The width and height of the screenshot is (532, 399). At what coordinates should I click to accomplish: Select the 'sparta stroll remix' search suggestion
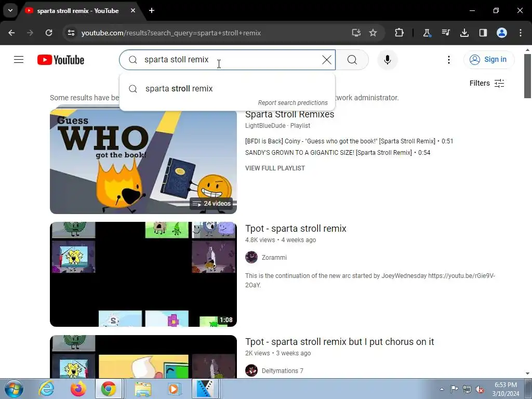pyautogui.click(x=228, y=88)
